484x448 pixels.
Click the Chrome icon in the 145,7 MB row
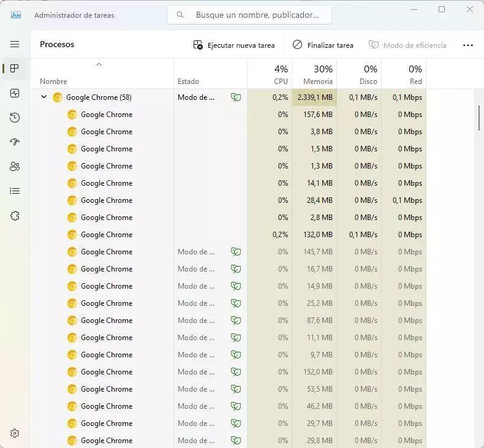(x=72, y=252)
